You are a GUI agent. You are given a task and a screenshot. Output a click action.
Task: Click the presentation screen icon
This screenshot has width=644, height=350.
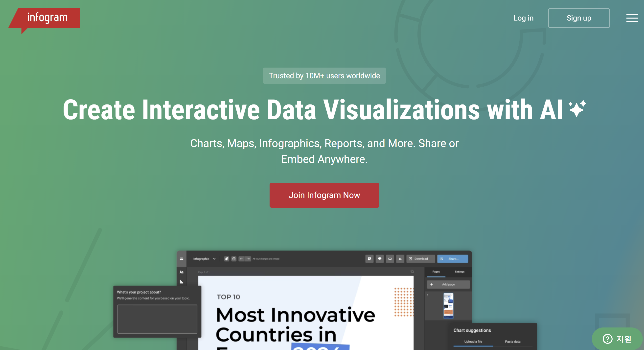click(x=390, y=259)
